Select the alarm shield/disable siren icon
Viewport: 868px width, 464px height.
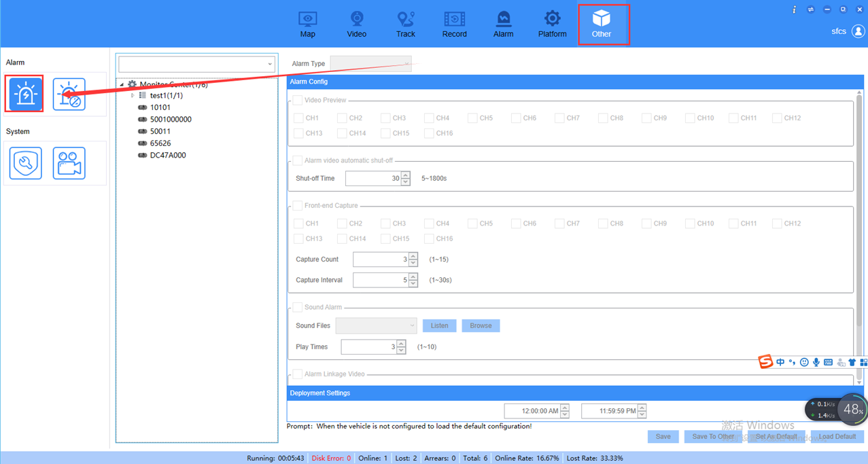click(69, 94)
